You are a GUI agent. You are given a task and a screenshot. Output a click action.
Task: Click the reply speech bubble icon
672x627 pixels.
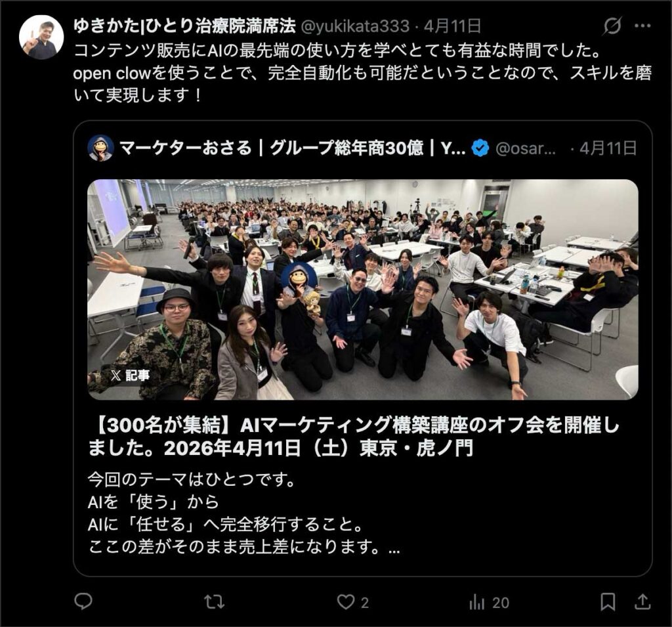pyautogui.click(x=83, y=601)
